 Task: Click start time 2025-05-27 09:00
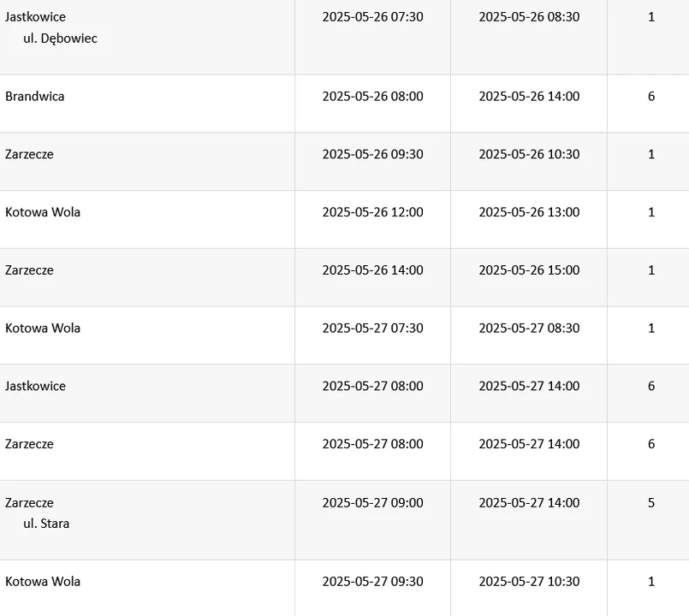tap(372, 503)
